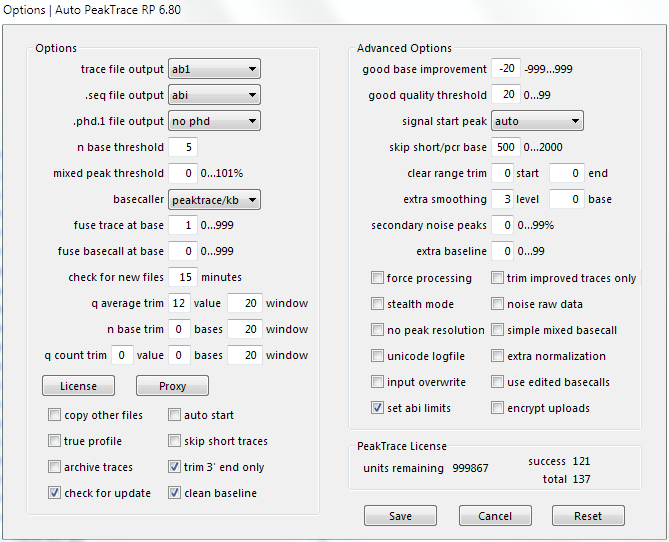Enable extra normalization checkbox
The image size is (669, 542).
click(497, 356)
